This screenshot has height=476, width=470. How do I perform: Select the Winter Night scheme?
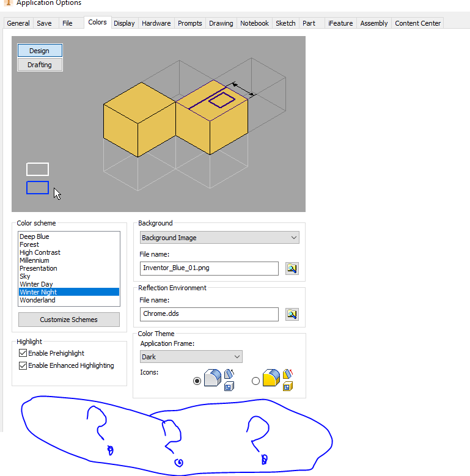click(x=69, y=291)
